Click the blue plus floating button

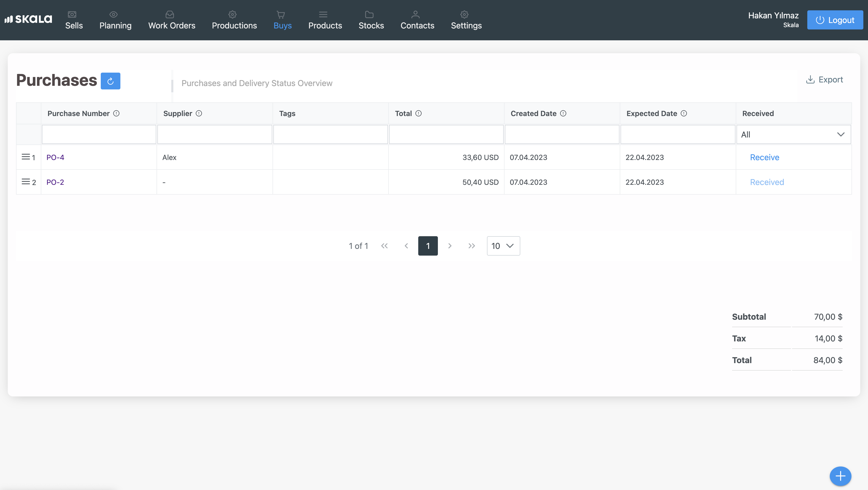point(840,476)
